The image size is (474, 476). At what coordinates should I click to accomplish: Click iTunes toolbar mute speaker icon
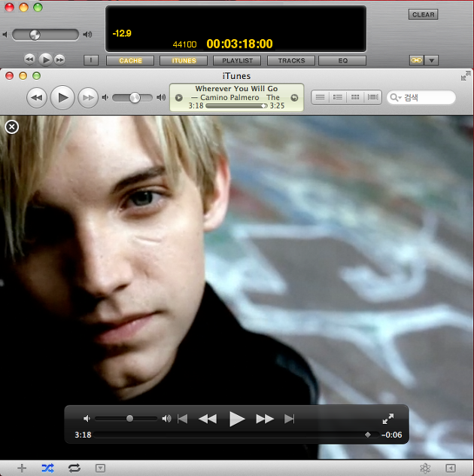(x=105, y=97)
